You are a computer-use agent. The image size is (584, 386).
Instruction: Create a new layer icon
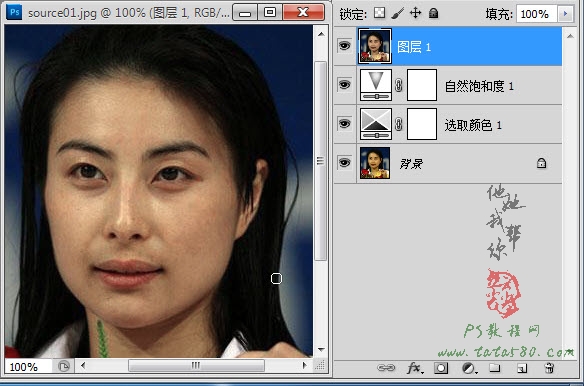click(x=522, y=368)
